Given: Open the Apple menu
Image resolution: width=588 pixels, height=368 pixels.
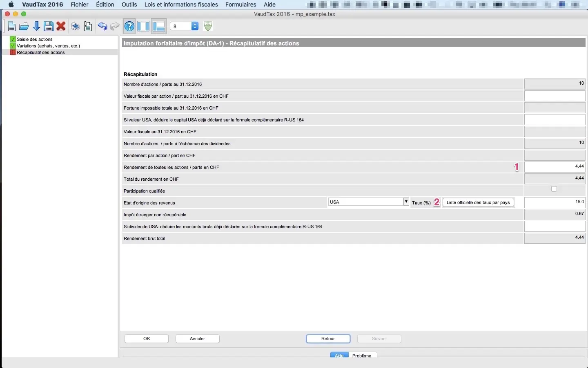Looking at the screenshot, I should (x=11, y=4).
